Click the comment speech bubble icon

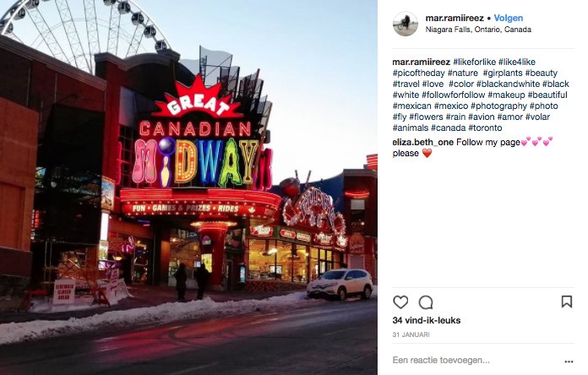click(426, 302)
